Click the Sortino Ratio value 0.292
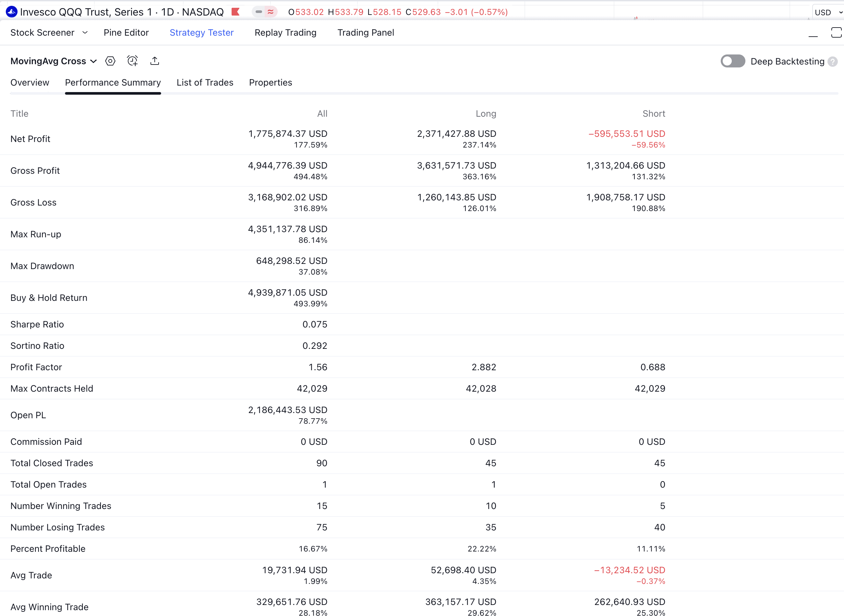The image size is (844, 616). [x=315, y=346]
